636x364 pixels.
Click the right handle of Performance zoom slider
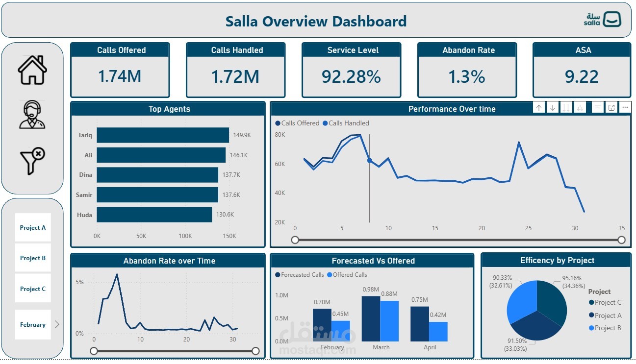coord(621,240)
